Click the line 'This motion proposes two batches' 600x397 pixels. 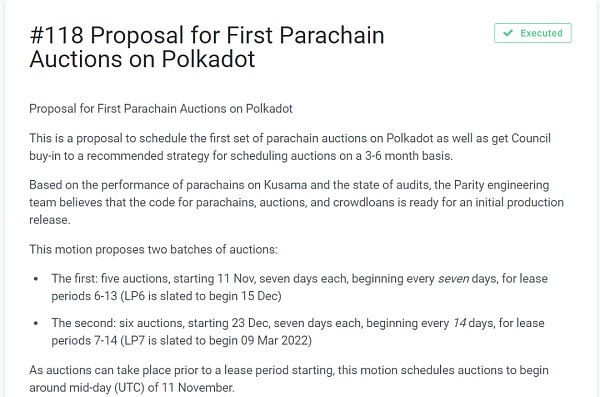pyautogui.click(x=153, y=250)
